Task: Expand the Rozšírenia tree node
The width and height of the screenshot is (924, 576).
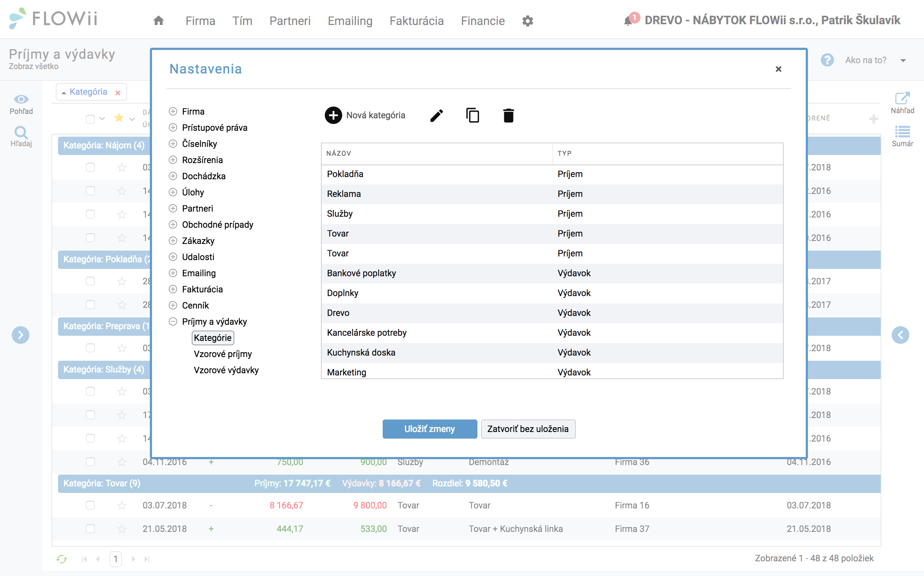Action: tap(173, 160)
